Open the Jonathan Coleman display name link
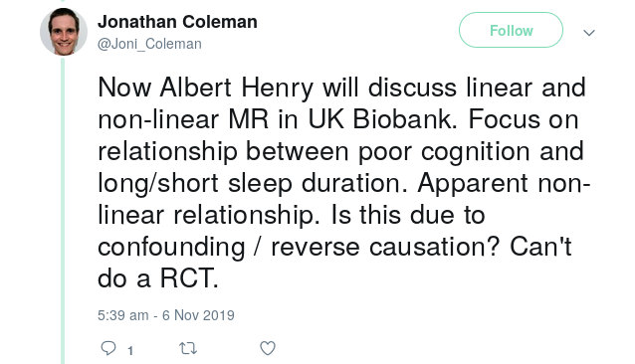Image resolution: width=635 pixels, height=364 pixels. [x=177, y=22]
